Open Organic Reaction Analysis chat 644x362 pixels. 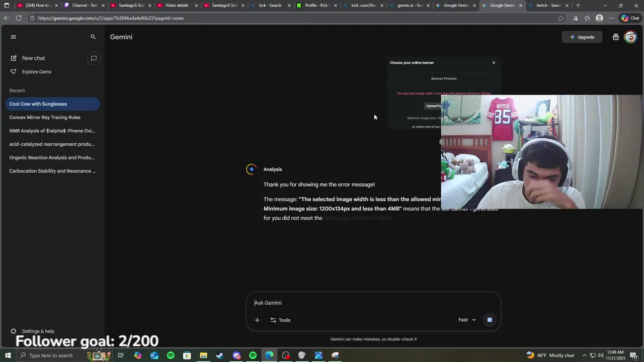point(52,158)
